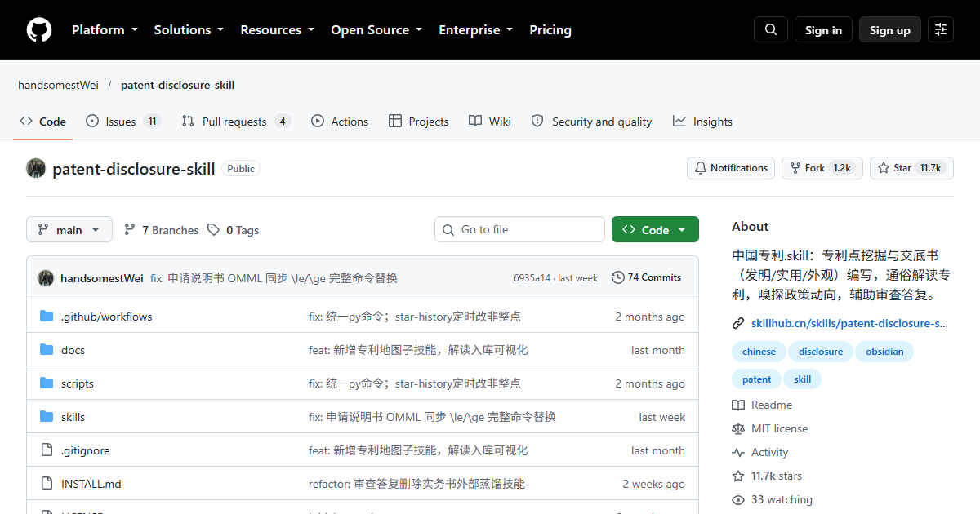Select the skill topic tag
The width and height of the screenshot is (980, 514).
click(803, 379)
